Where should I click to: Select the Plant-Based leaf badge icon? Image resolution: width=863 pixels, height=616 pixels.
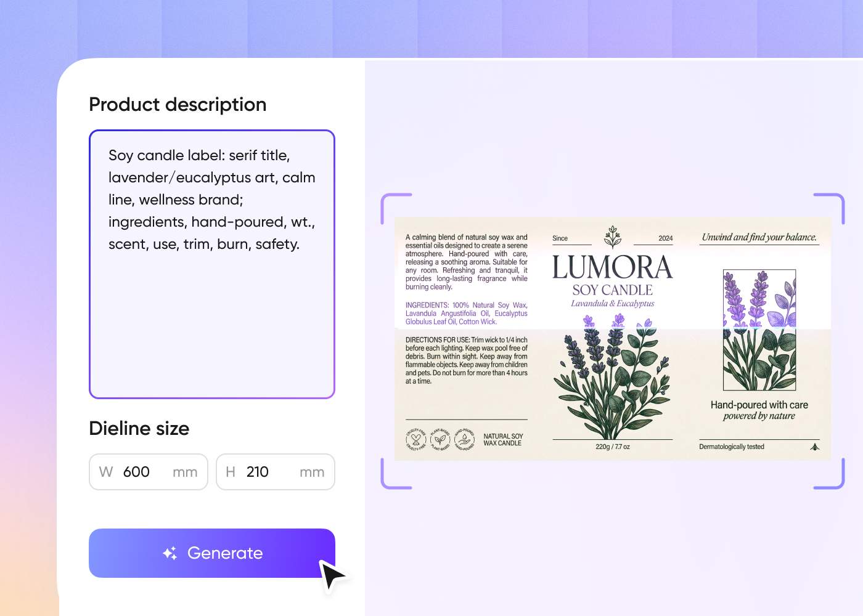[x=440, y=439]
